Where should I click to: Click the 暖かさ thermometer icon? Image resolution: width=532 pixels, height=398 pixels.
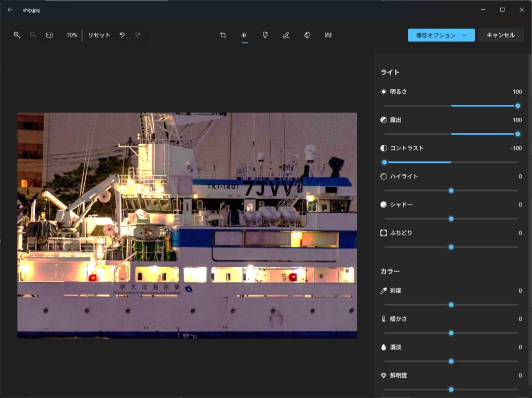click(383, 319)
